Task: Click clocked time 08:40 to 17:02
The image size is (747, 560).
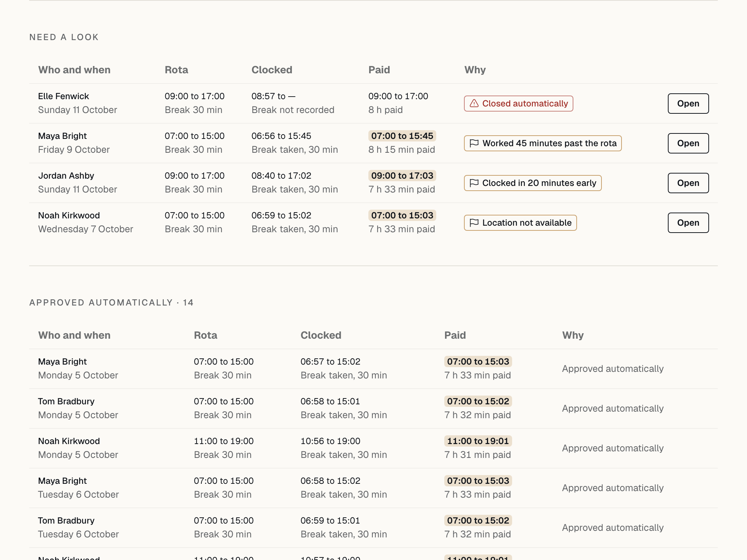Action: 281,176
